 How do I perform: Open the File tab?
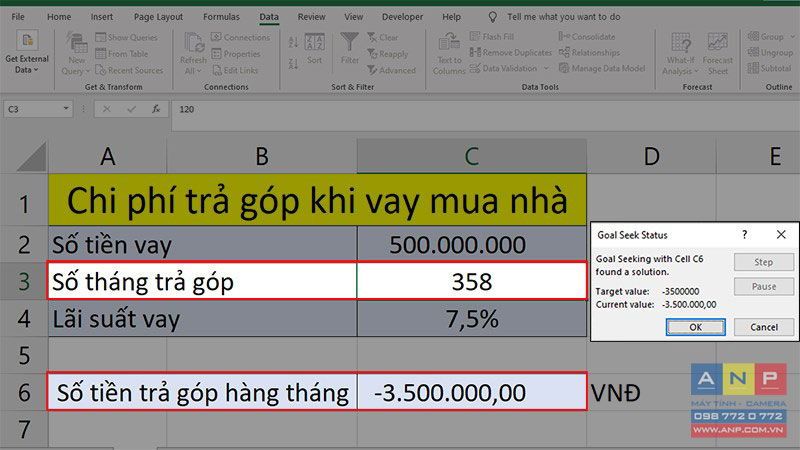click(18, 17)
